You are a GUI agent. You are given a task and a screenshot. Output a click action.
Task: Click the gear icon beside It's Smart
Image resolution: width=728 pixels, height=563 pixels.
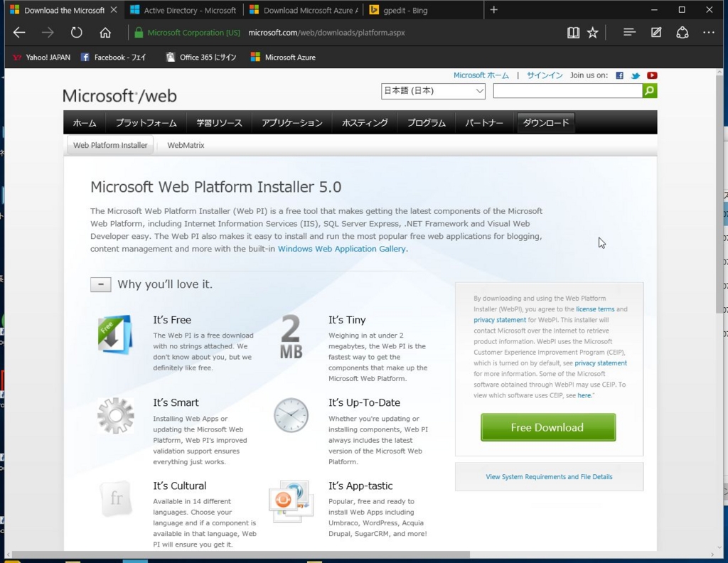click(x=116, y=415)
